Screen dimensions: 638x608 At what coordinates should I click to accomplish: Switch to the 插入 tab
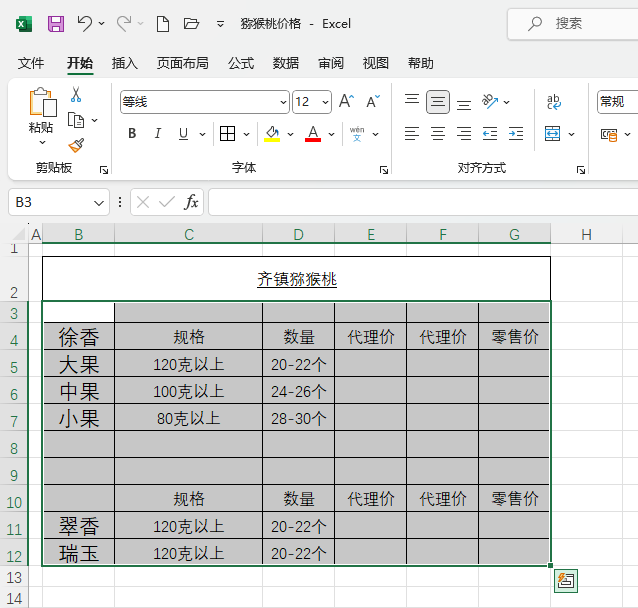[x=125, y=63]
